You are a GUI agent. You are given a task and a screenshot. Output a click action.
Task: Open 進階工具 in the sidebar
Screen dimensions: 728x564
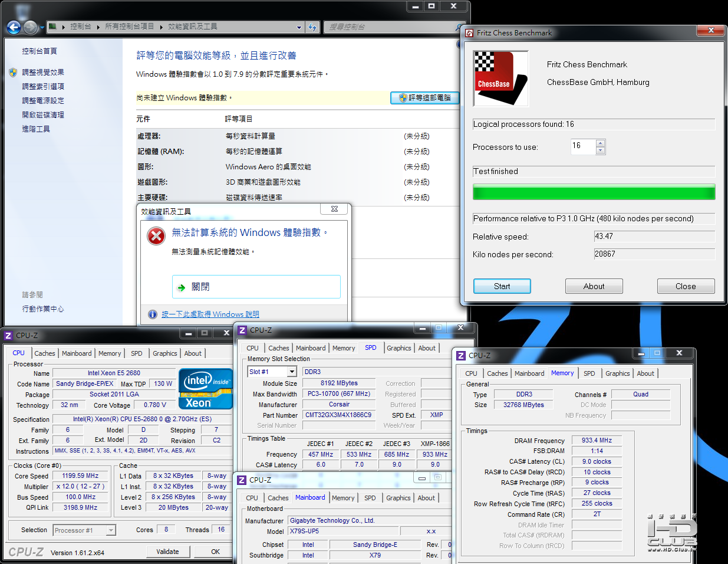(36, 129)
